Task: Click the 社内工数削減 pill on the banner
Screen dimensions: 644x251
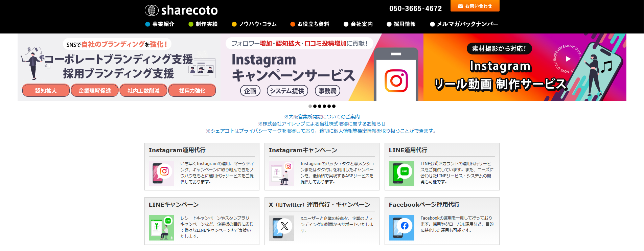Action: [143, 91]
